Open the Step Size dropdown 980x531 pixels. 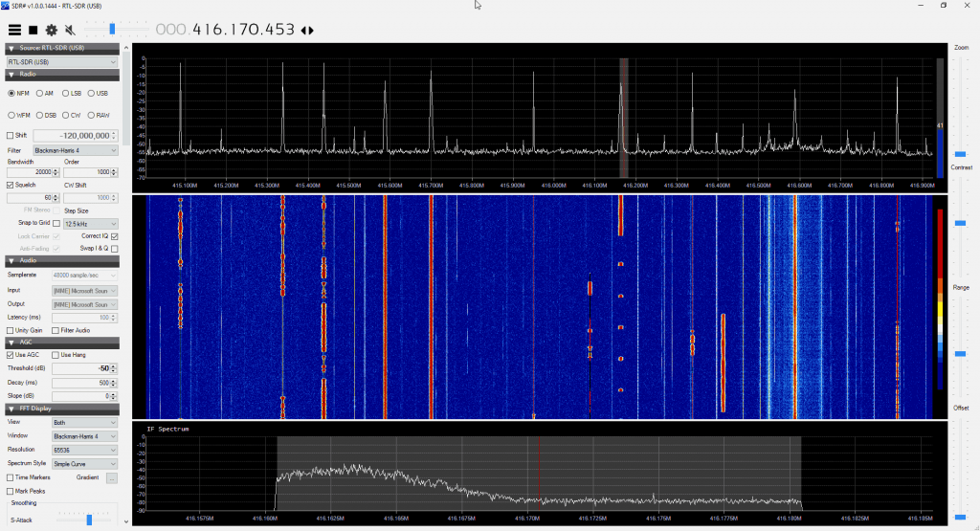coord(90,223)
